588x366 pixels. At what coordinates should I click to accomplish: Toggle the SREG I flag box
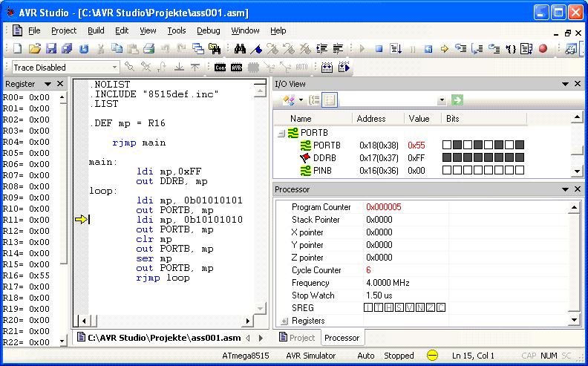[x=368, y=308]
